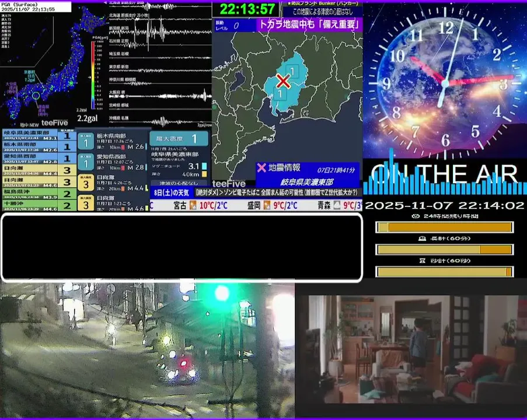The height and width of the screenshot is (420, 527).
Task: Click the analog Earth clock face
Action: [x=445, y=82]
